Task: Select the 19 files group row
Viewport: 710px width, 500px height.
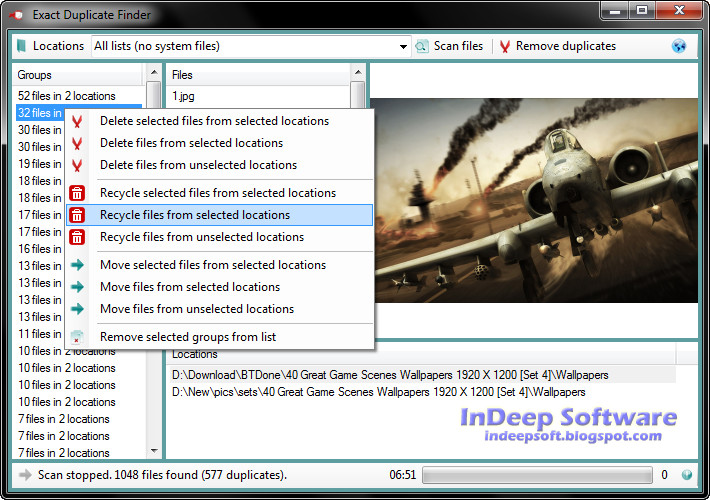Action: (x=40, y=164)
